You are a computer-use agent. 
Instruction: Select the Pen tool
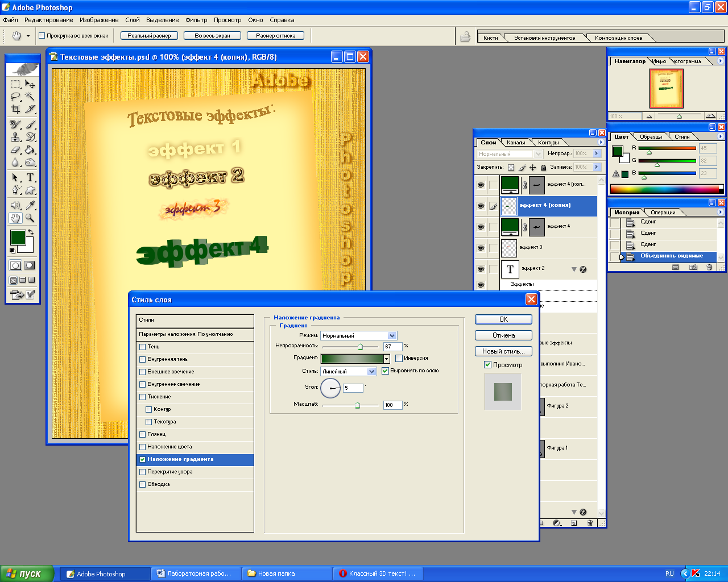(x=15, y=190)
